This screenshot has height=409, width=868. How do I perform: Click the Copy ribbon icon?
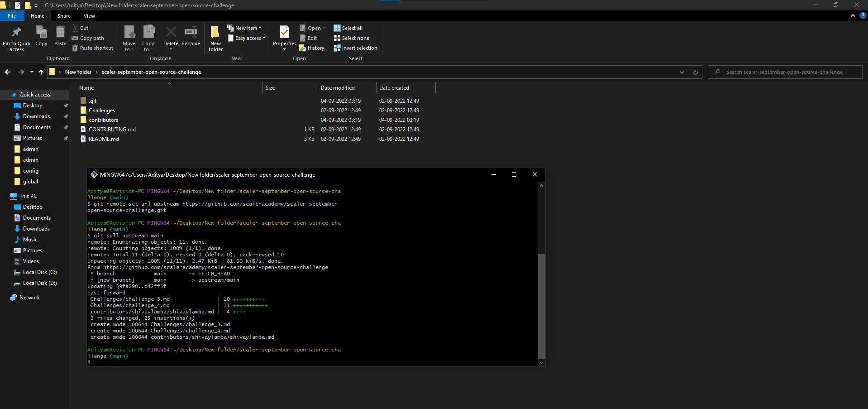click(x=41, y=32)
